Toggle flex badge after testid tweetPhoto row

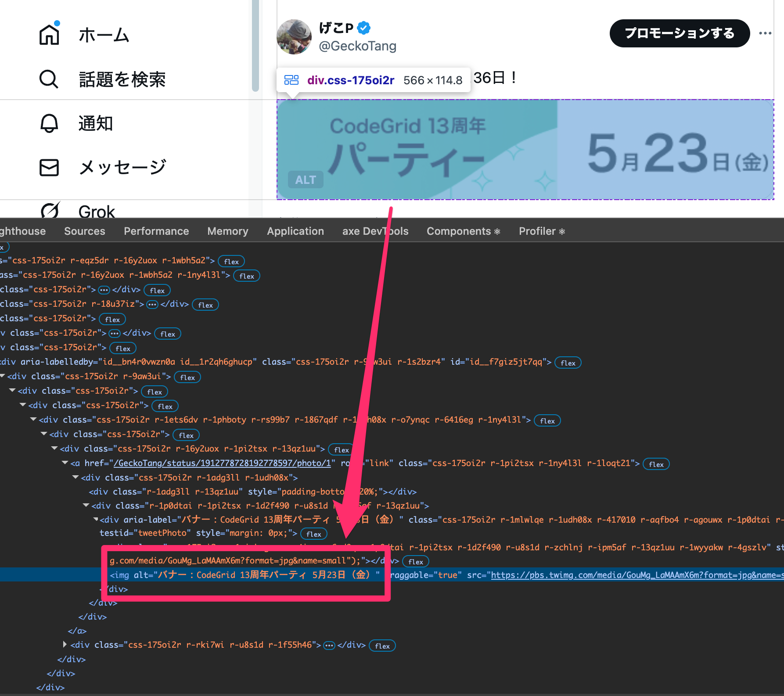[314, 534]
